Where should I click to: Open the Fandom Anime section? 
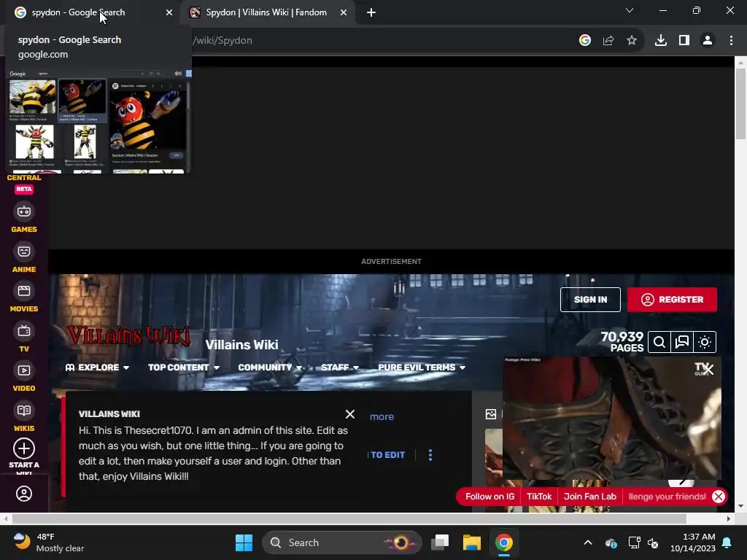[24, 259]
